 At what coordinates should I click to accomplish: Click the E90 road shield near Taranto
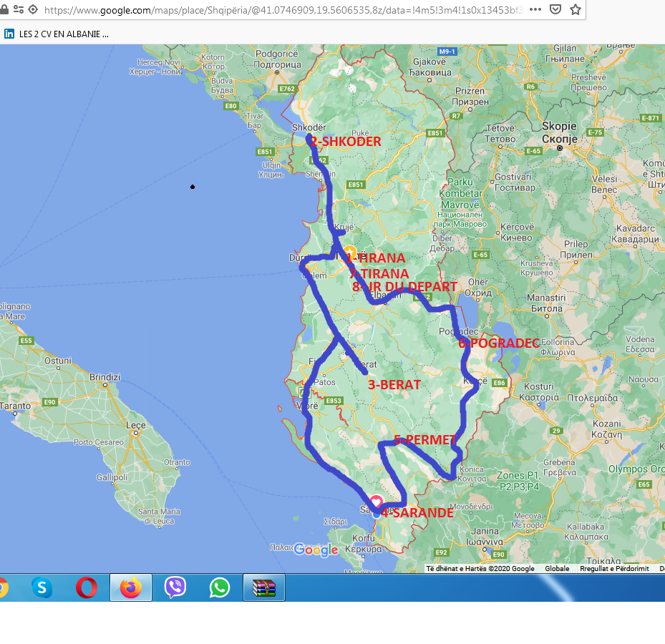[x=49, y=402]
